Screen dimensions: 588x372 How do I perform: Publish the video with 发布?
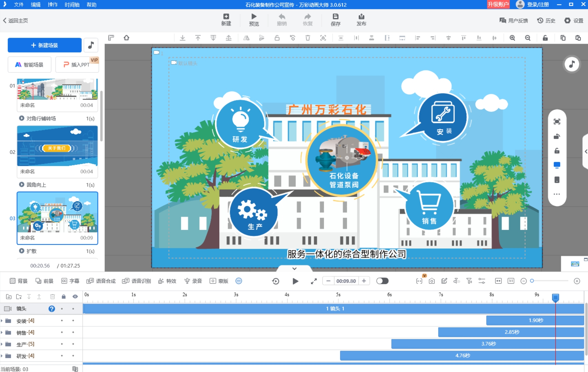point(361,20)
